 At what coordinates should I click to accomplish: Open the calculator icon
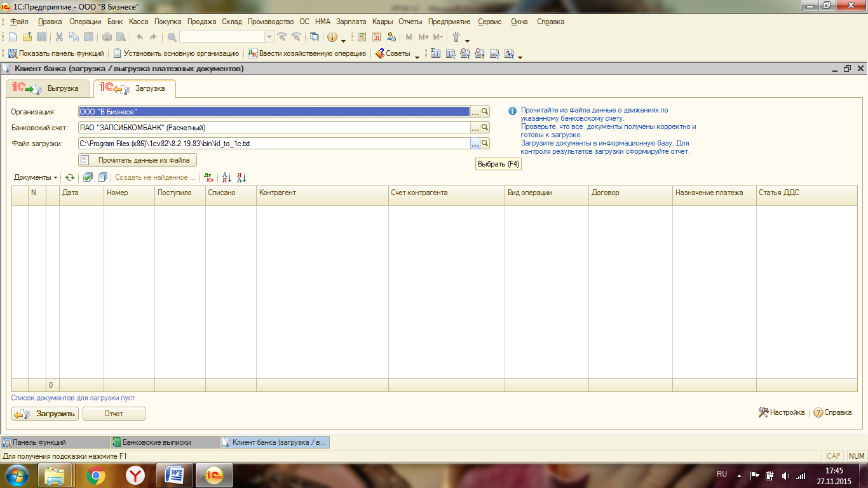click(362, 37)
